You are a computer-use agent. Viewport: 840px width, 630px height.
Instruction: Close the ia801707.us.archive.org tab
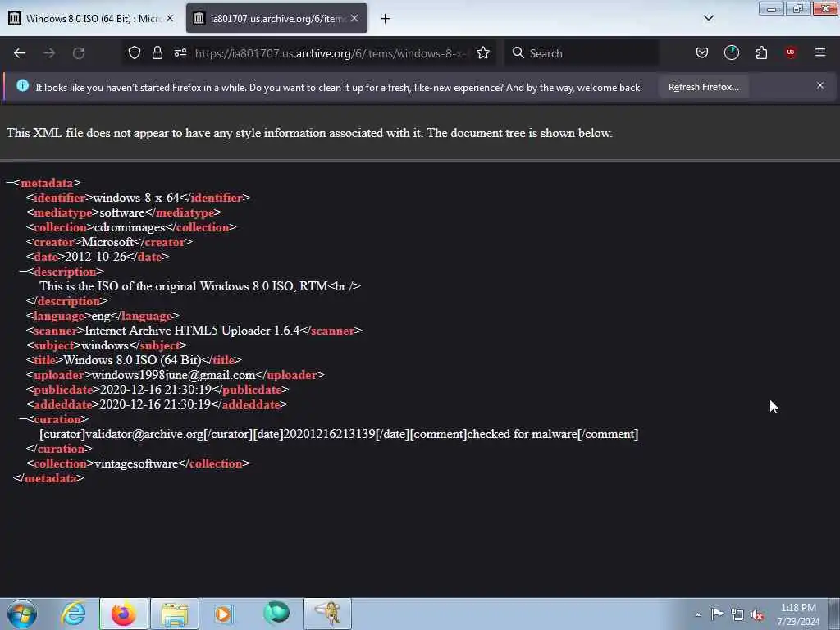[x=354, y=18]
